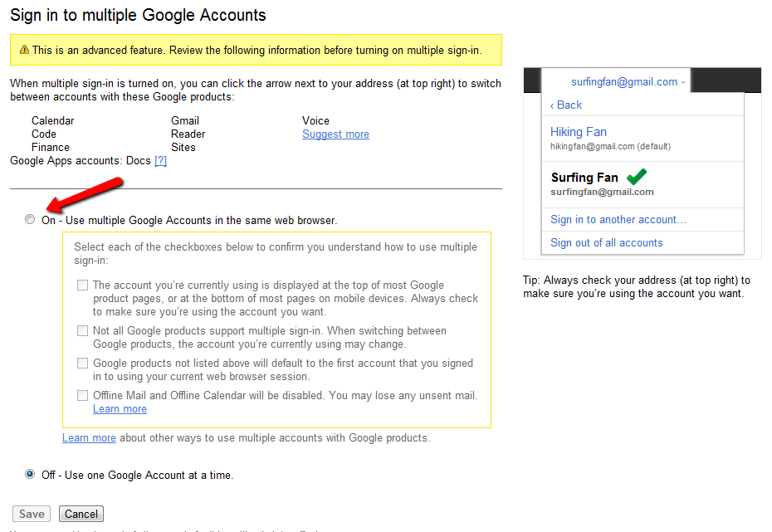Click the warning icon in the yellow banner
This screenshot has width=772, height=532.
pyautogui.click(x=24, y=50)
